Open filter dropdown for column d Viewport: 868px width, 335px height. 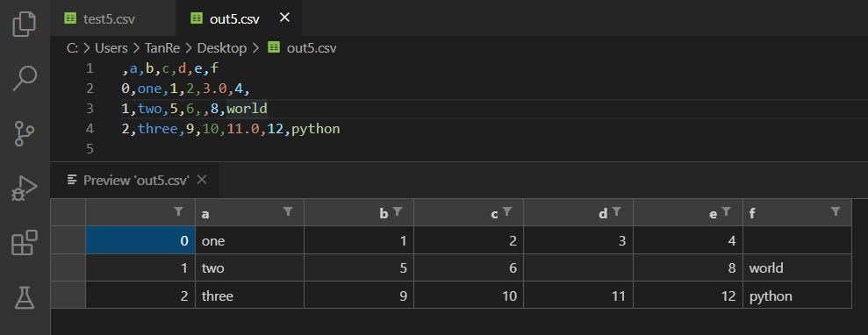pyautogui.click(x=617, y=211)
